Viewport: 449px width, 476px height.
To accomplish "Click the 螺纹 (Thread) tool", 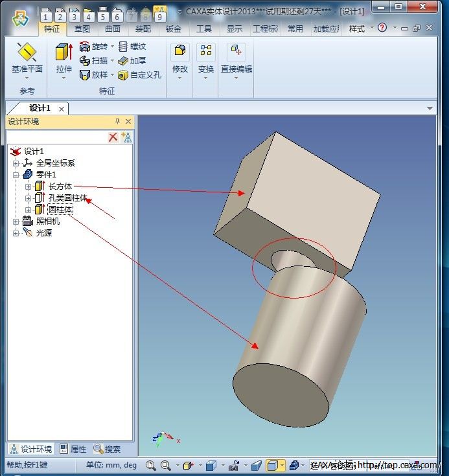I will coord(124,47).
